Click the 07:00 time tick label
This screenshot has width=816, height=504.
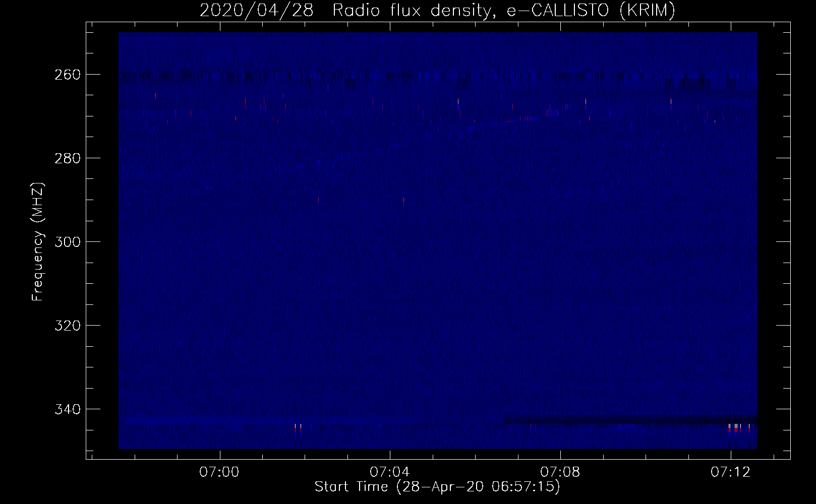219,472
